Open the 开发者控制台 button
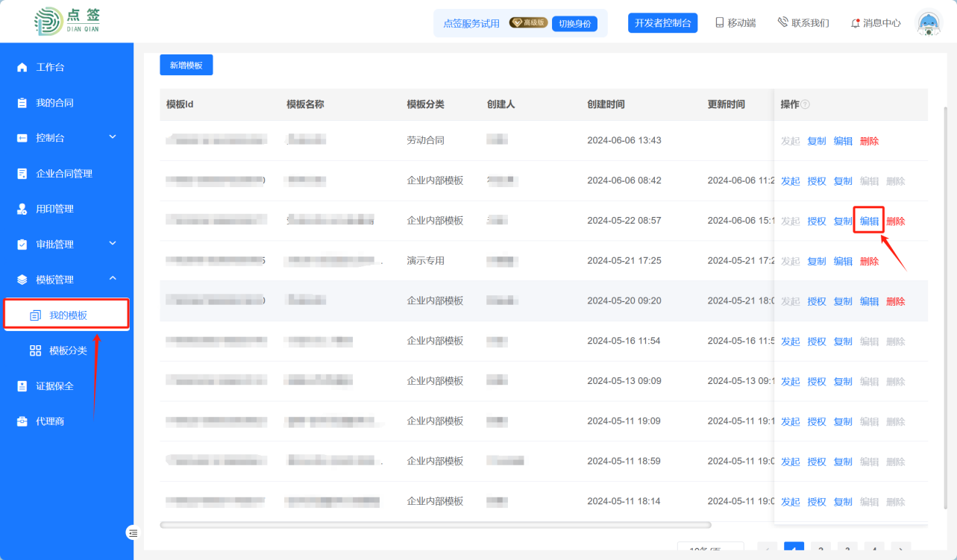Image resolution: width=957 pixels, height=560 pixels. (x=663, y=23)
